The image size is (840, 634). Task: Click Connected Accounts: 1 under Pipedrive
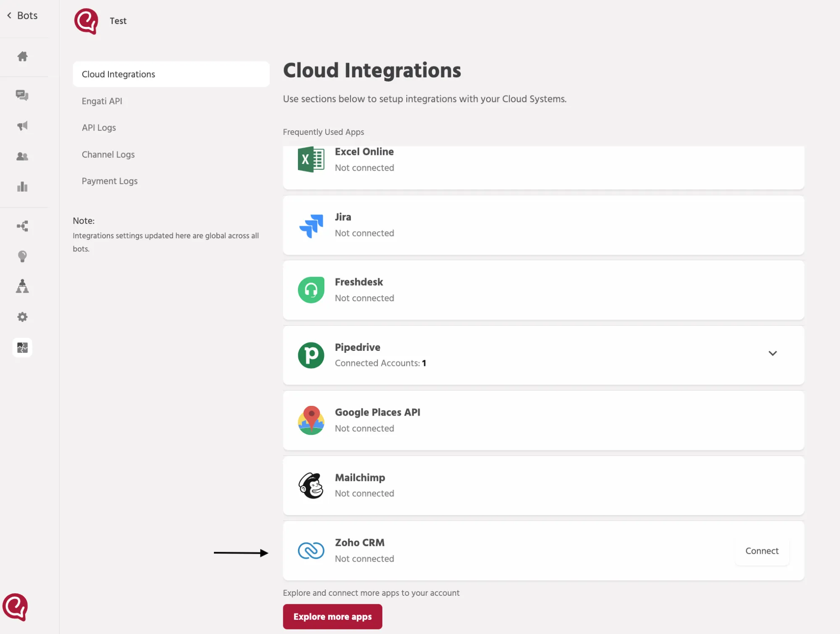(x=380, y=363)
